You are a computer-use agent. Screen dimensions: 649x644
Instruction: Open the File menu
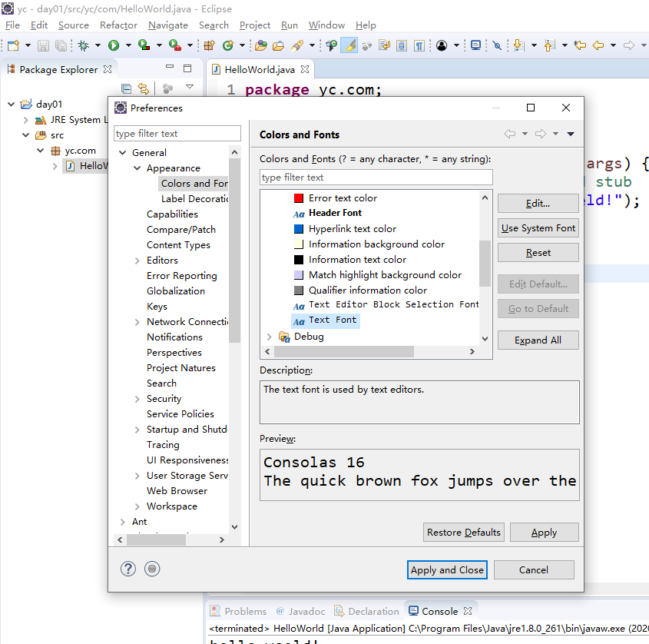pos(12,25)
